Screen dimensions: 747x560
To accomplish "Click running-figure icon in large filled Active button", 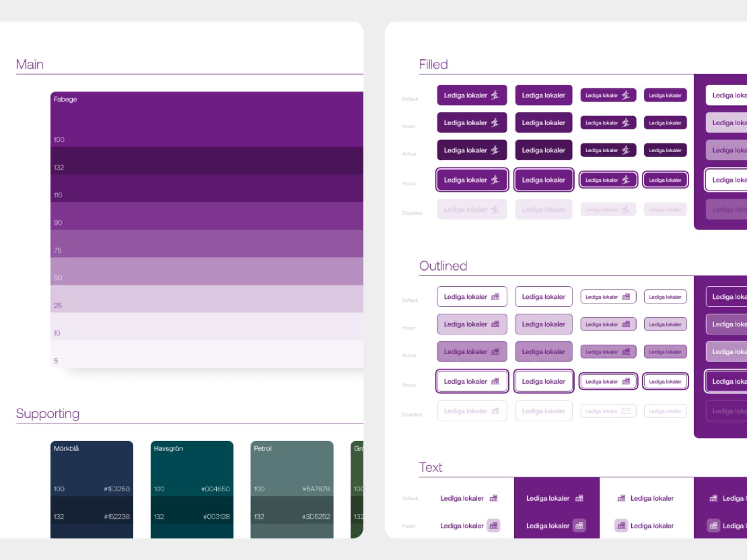I will tap(495, 150).
